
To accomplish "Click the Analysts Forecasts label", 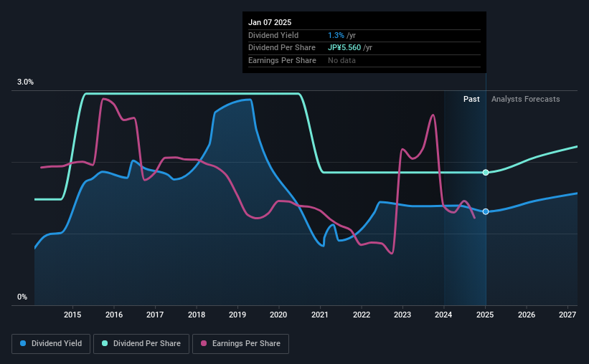I will click(x=526, y=99).
